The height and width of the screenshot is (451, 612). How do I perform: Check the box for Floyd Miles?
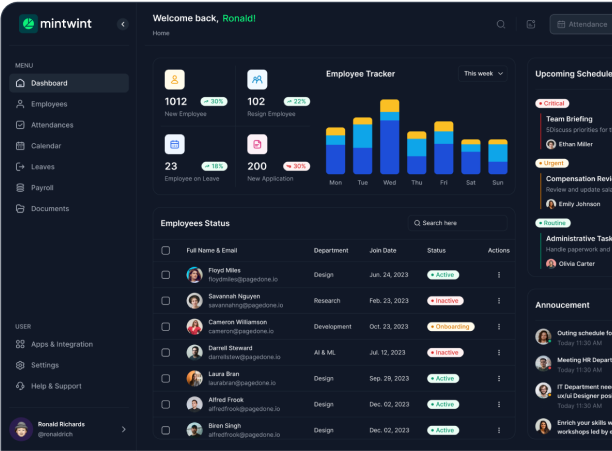[165, 275]
